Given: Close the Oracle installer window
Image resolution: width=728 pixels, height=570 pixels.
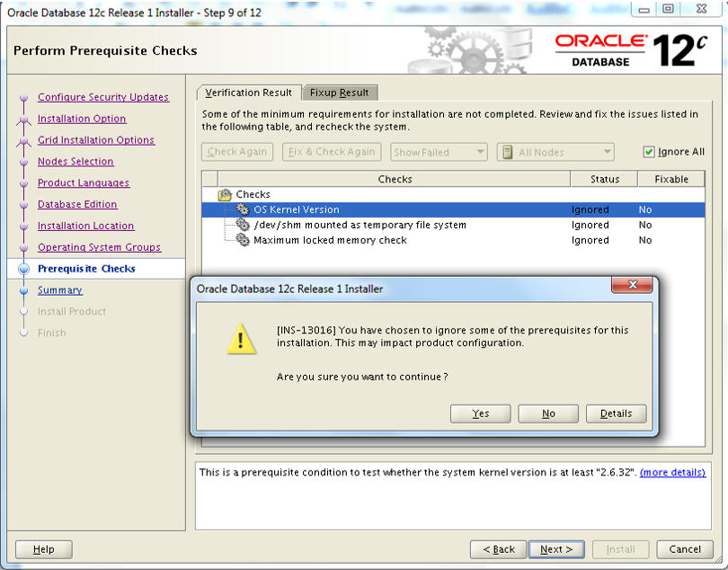Looking at the screenshot, I should point(701,9).
